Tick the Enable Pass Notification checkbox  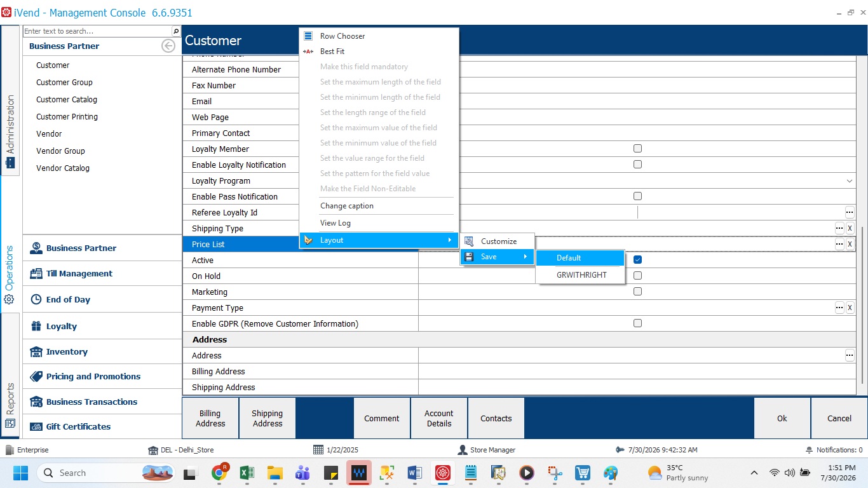pyautogui.click(x=637, y=196)
